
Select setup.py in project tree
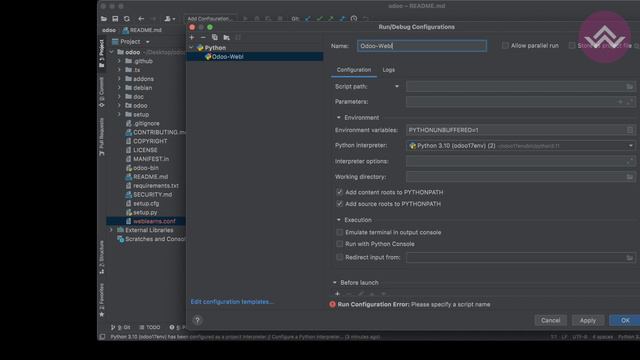(145, 212)
